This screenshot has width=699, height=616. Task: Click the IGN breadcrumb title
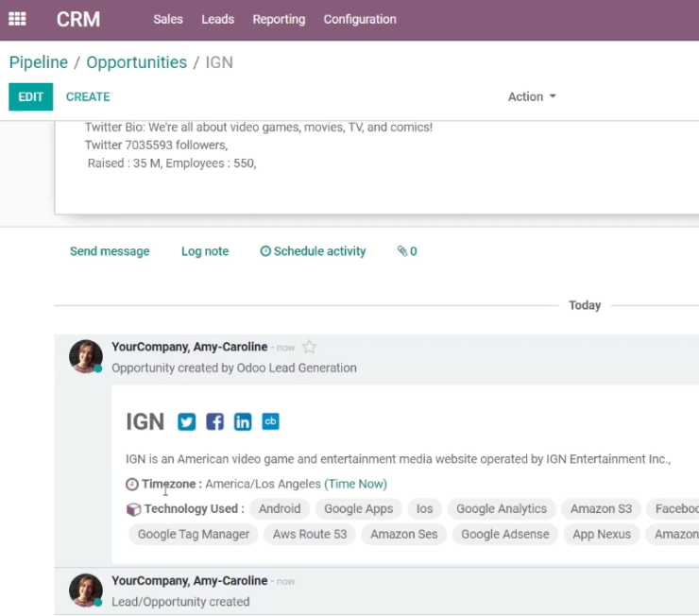coord(219,62)
